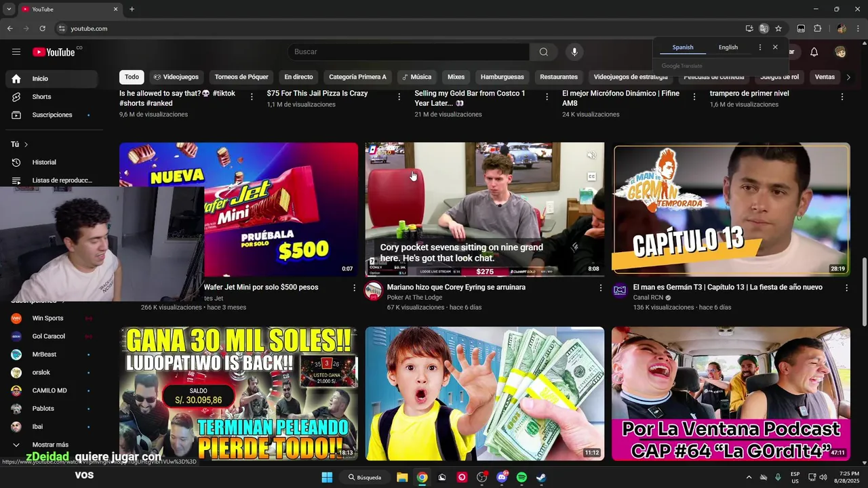
Task: Select Spanish in the translate popup
Action: (683, 47)
